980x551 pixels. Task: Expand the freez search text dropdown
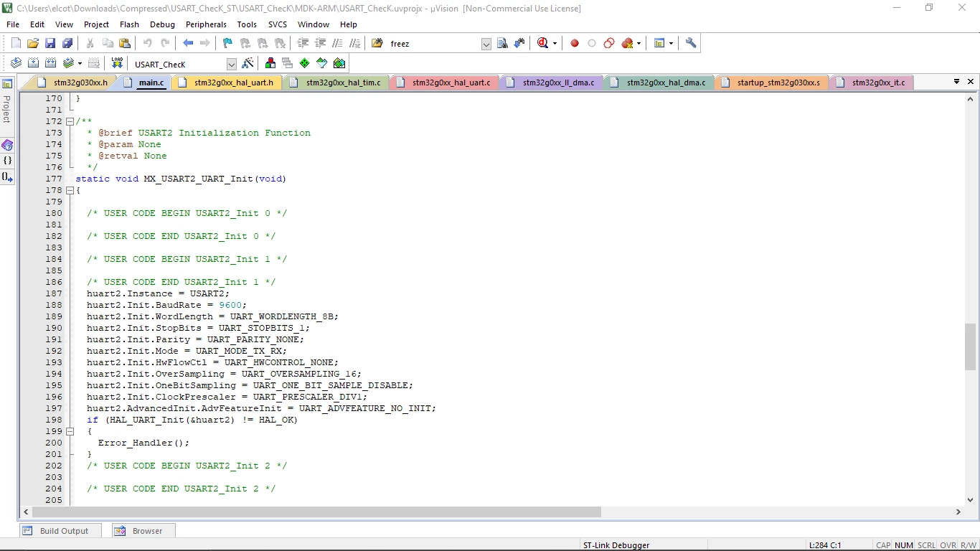pos(486,44)
